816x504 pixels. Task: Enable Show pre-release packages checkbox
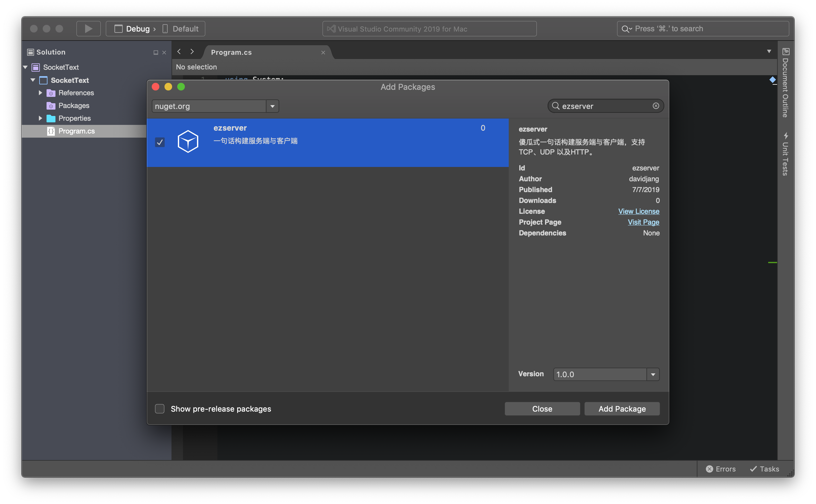(160, 409)
